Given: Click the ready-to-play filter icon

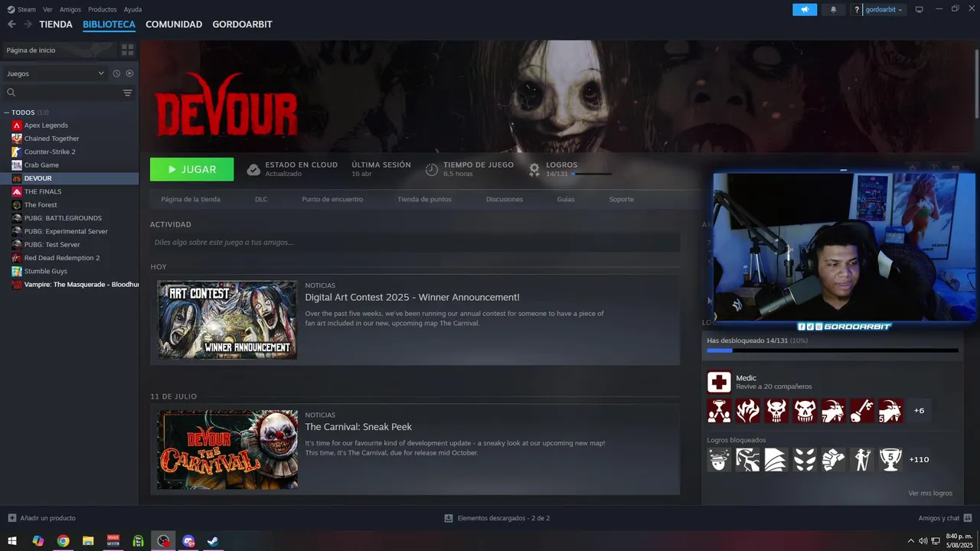Looking at the screenshot, I should click(129, 73).
